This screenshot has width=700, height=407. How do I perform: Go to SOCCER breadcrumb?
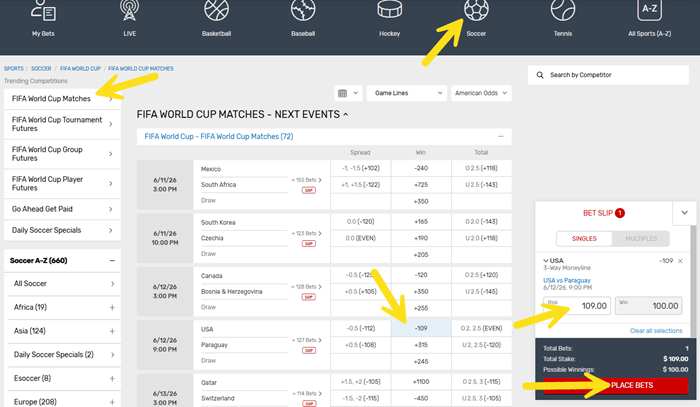coord(41,69)
